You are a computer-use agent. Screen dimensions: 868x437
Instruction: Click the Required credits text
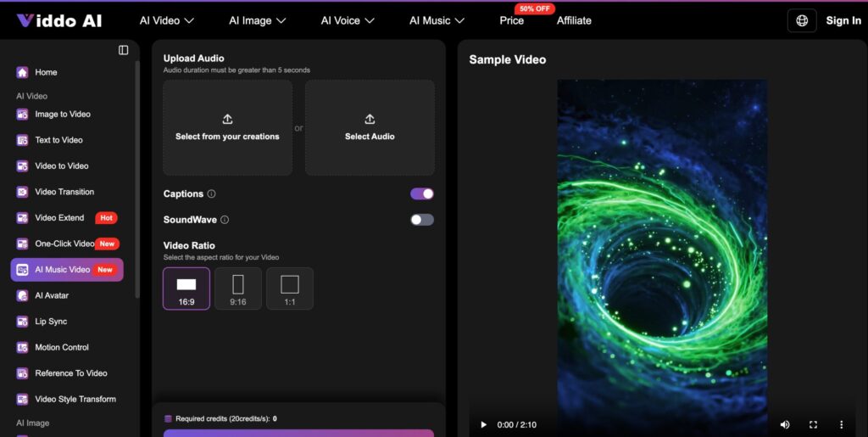[225, 418]
